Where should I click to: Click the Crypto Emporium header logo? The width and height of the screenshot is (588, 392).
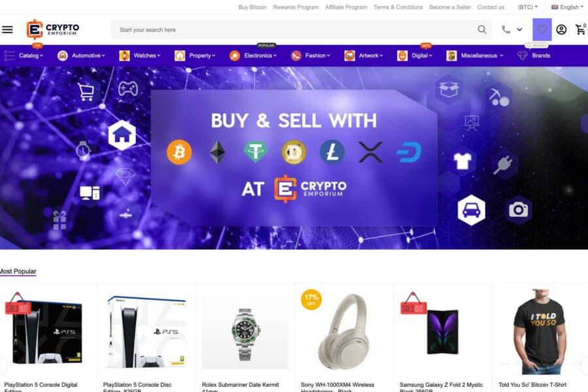coord(53,29)
